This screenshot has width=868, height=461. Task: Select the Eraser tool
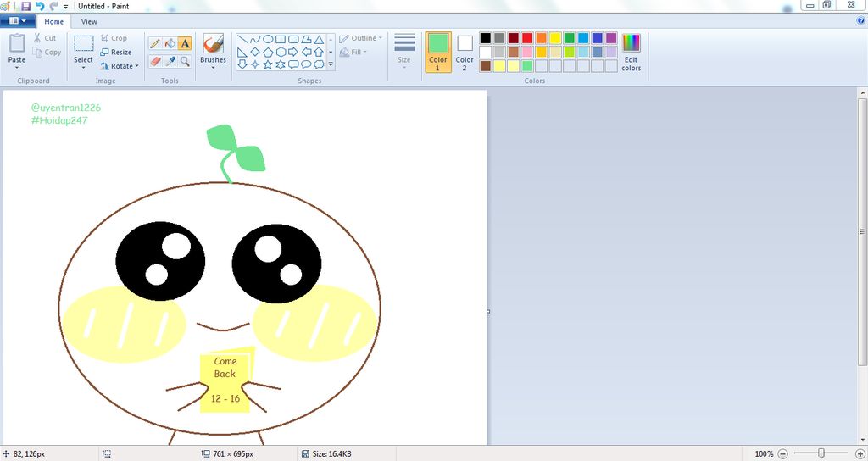tap(155, 61)
